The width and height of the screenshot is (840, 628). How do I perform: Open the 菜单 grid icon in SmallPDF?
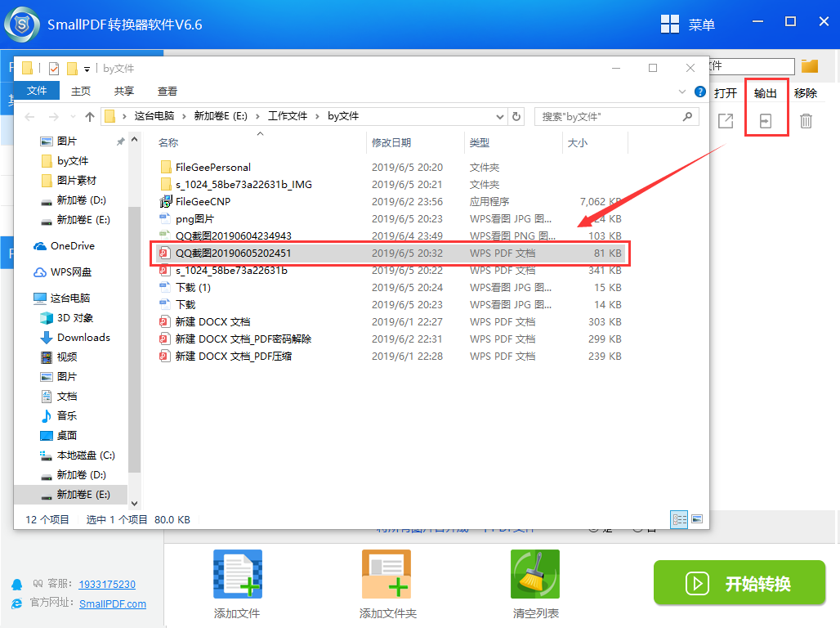coord(670,25)
